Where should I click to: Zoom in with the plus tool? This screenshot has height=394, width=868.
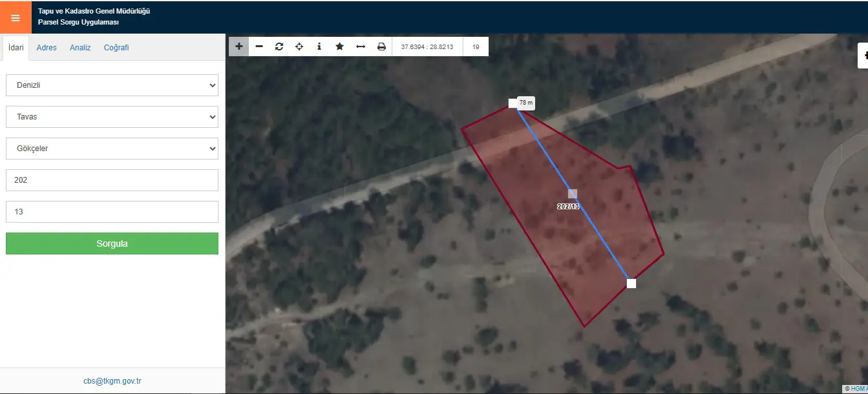(x=239, y=47)
